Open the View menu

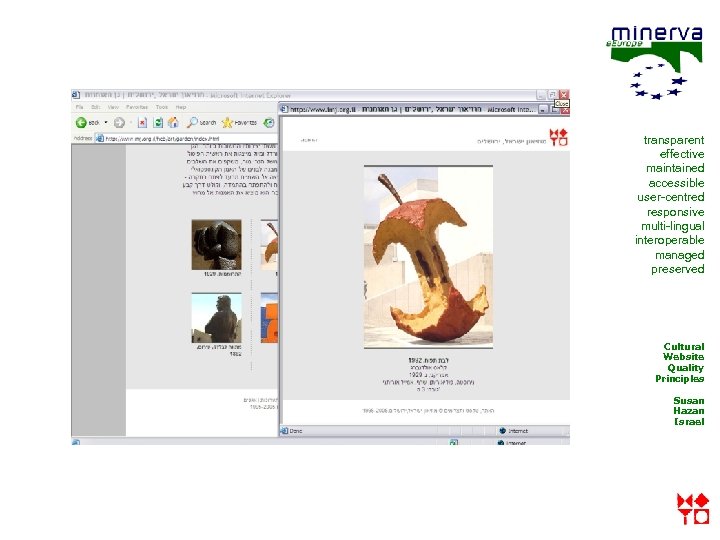(113, 107)
